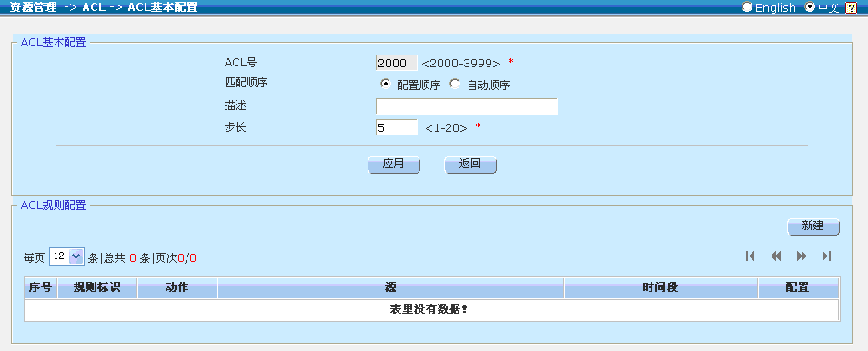Open the help question mark icon
The image size is (868, 351).
(x=852, y=7)
